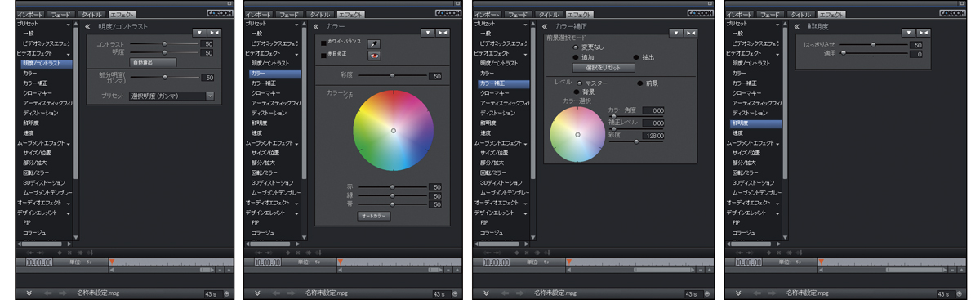Enable the 赤目修正 checkbox
Viewport: 980px width, 300px height.
click(323, 55)
